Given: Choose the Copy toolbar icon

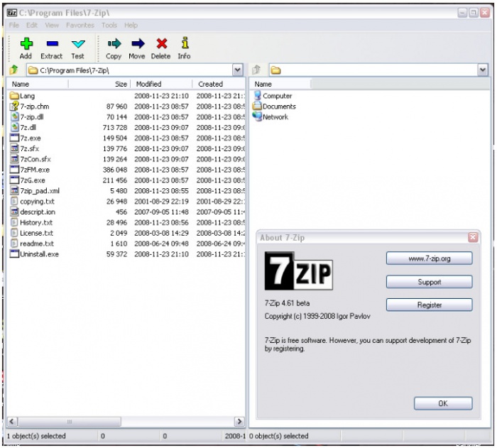Looking at the screenshot, I should tap(114, 44).
